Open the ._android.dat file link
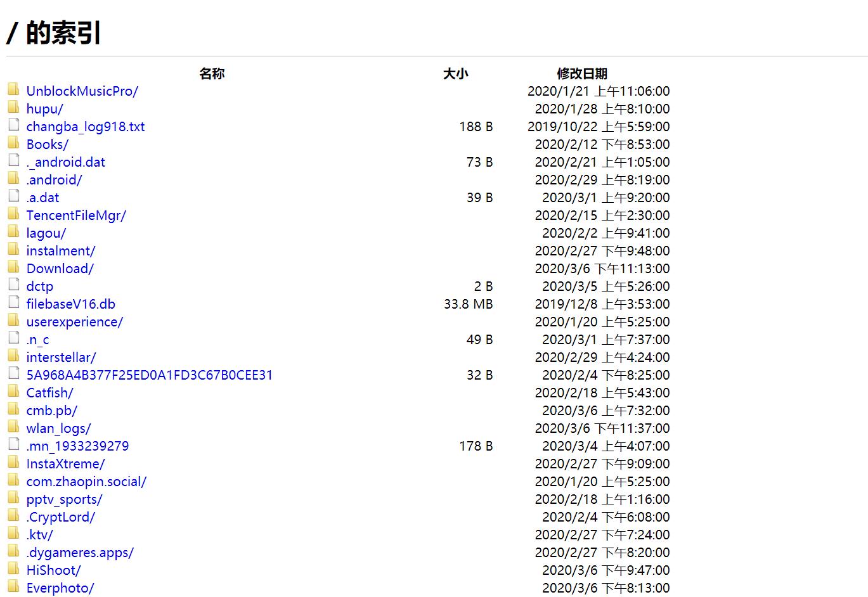The width and height of the screenshot is (868, 597). pyautogui.click(x=66, y=162)
